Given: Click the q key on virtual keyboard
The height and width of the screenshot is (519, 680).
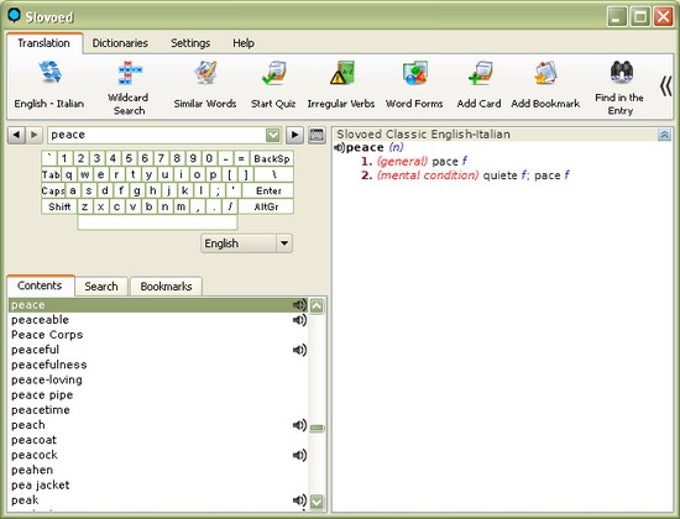Looking at the screenshot, I should click(x=69, y=175).
